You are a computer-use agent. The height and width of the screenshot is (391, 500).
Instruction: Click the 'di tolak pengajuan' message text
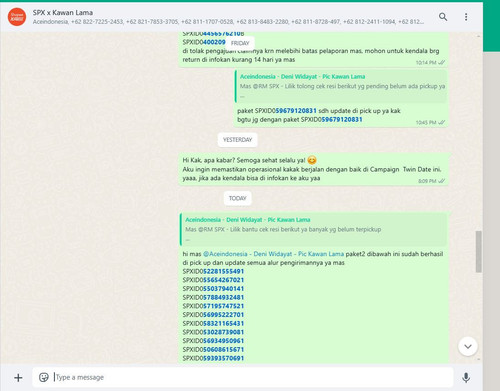[311, 55]
